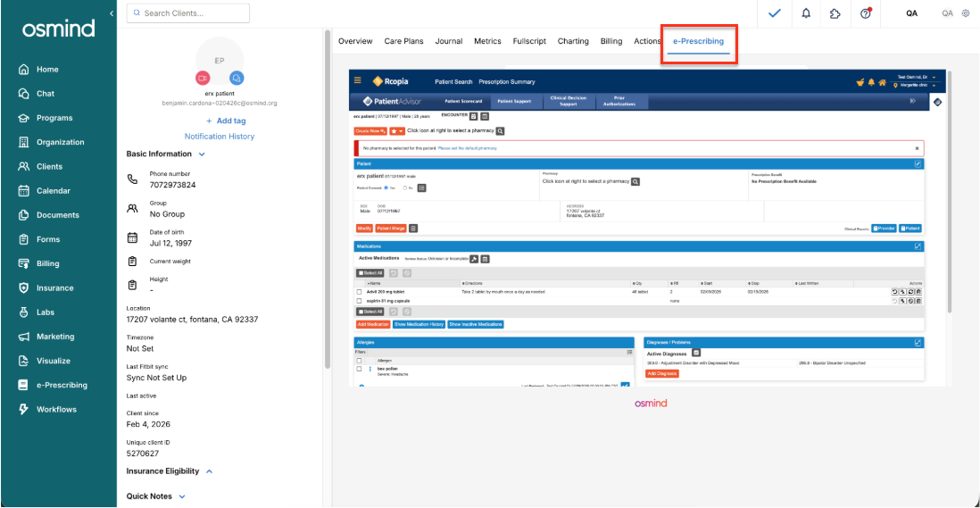
Task: Open settings gear in top right
Action: 966,13
